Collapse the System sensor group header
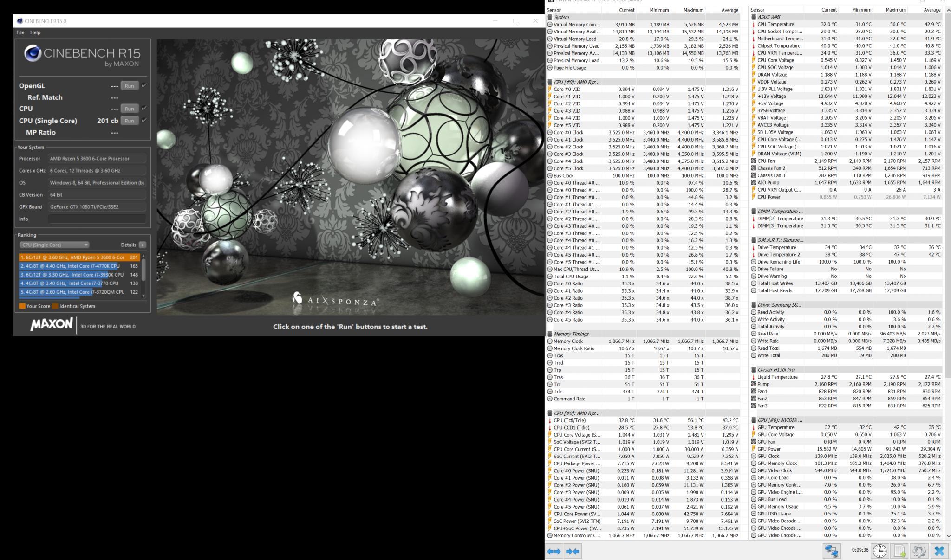Image resolution: width=951 pixels, height=560 pixels. [643, 17]
